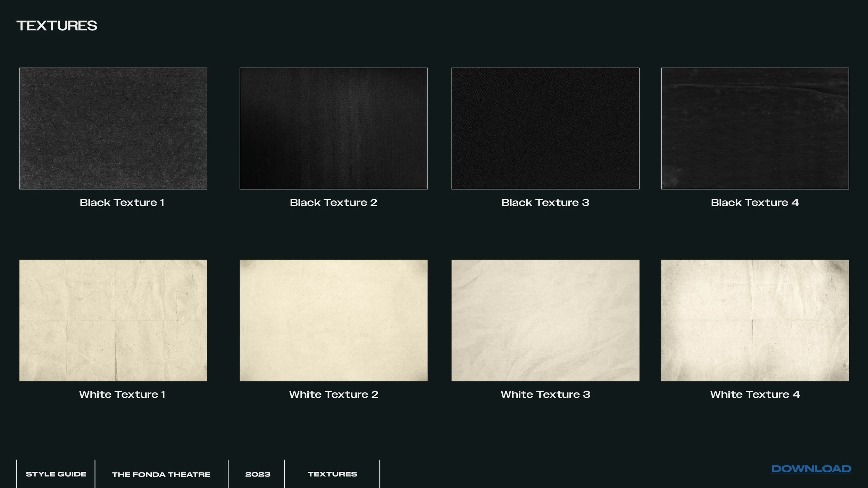Select the Black Texture 1 thumbnail
868x488 pixels.
click(x=114, y=128)
